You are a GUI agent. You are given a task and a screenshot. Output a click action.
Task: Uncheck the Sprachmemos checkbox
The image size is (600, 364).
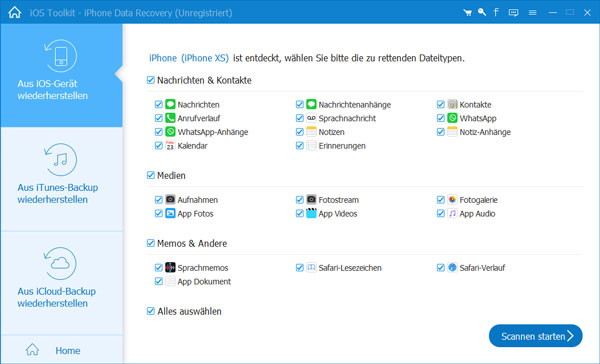[x=159, y=267]
